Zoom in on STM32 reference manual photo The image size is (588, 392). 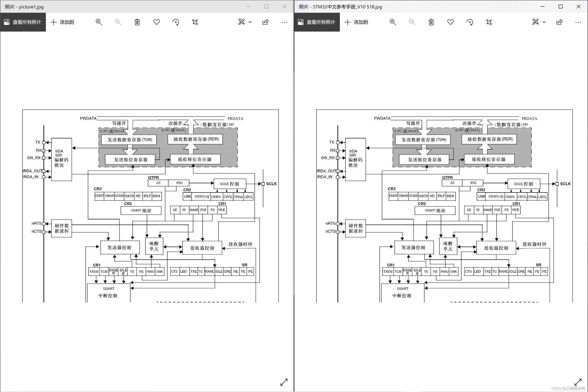393,22
